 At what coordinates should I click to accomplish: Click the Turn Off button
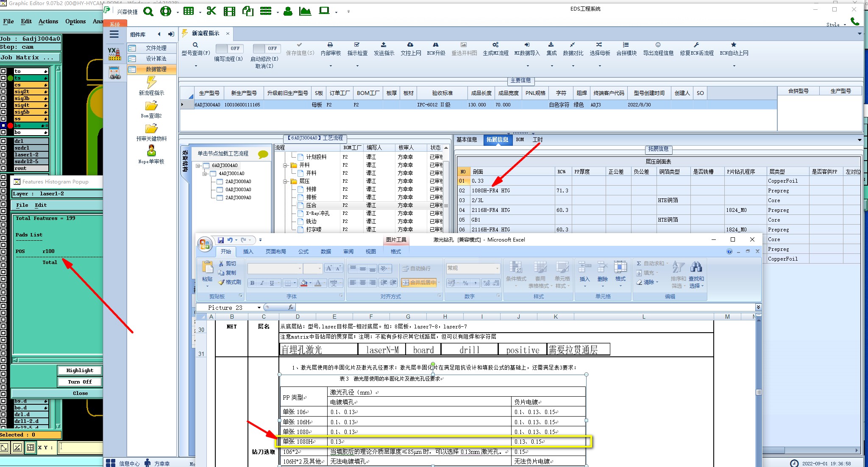[80, 382]
